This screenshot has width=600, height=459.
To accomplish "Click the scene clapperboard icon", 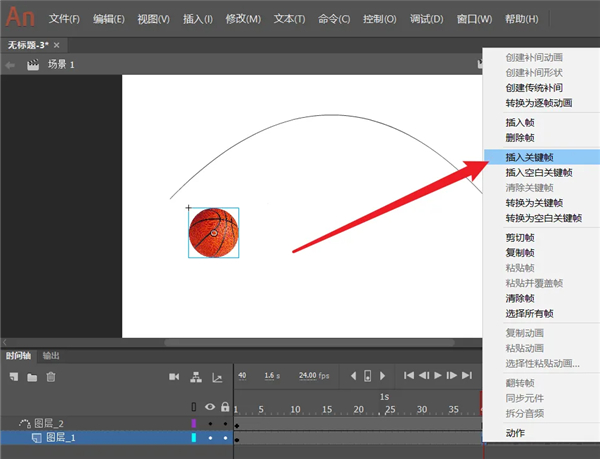I will 33,64.
